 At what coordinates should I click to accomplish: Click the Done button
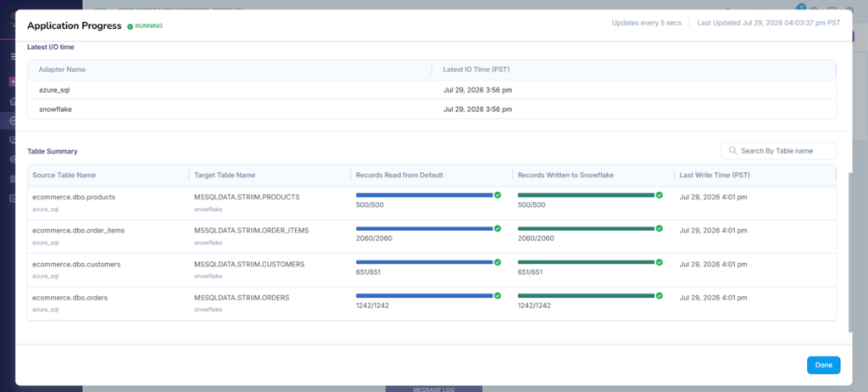[823, 365]
